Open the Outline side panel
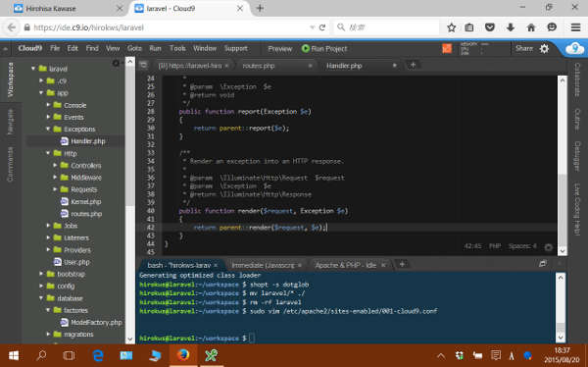588x367 pixels. [577, 120]
